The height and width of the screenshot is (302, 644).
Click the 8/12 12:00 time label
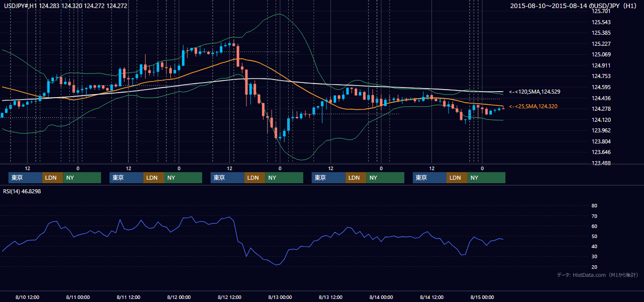tap(230, 297)
